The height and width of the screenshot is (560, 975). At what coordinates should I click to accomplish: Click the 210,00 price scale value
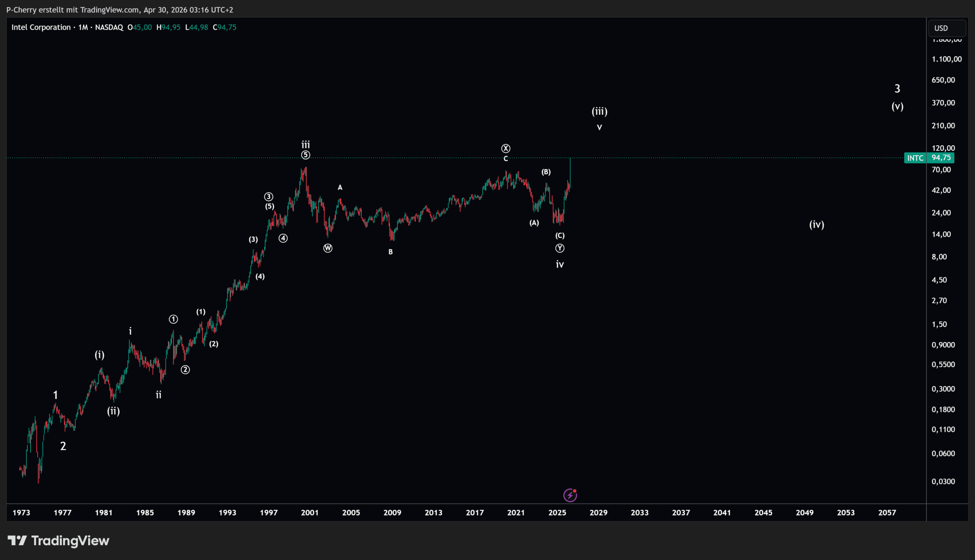click(943, 126)
